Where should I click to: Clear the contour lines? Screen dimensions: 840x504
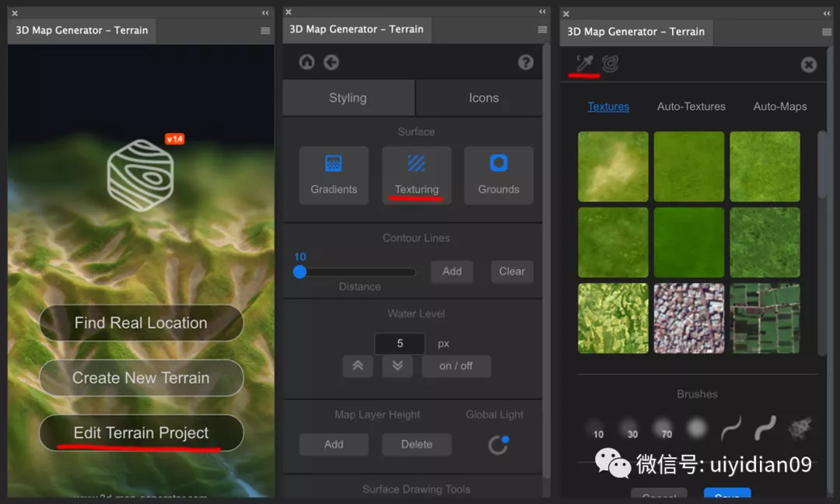512,271
